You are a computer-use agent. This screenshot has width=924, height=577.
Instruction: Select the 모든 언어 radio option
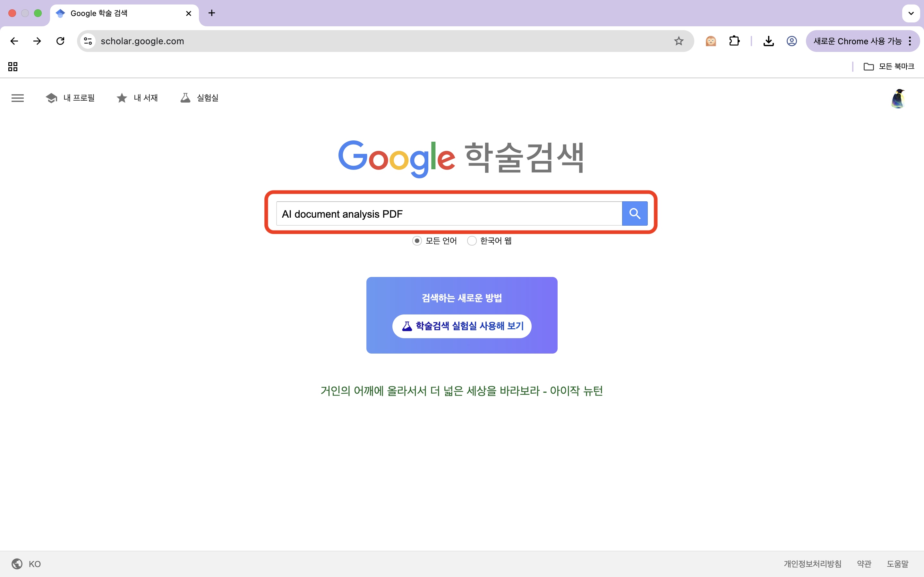pos(416,241)
